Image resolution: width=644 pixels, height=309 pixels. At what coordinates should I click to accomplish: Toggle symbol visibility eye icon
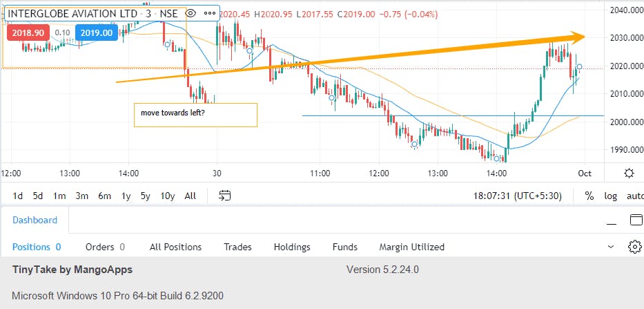coord(190,13)
